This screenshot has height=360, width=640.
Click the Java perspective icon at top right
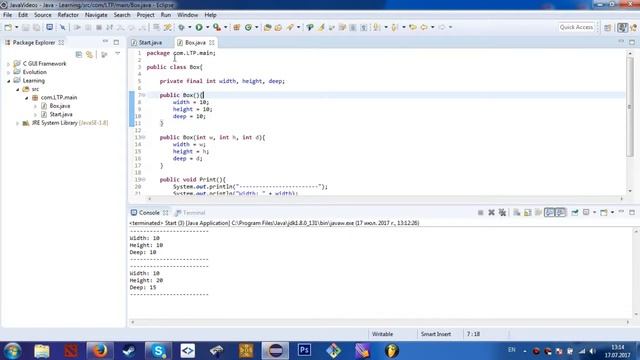pos(622,27)
